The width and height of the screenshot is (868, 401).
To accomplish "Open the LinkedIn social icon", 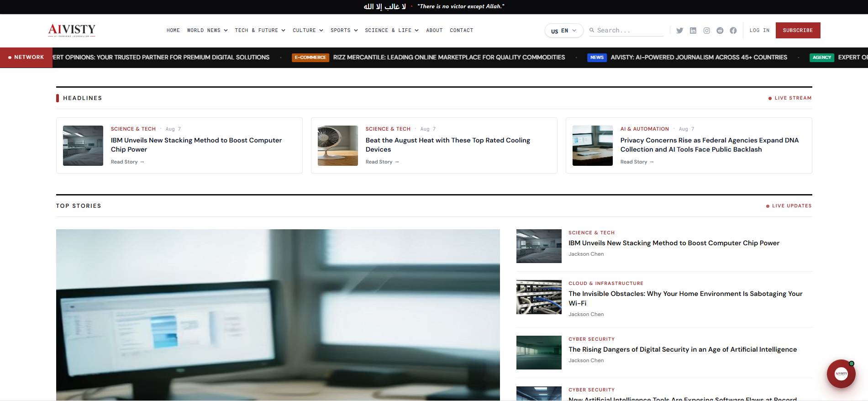I will [693, 31].
